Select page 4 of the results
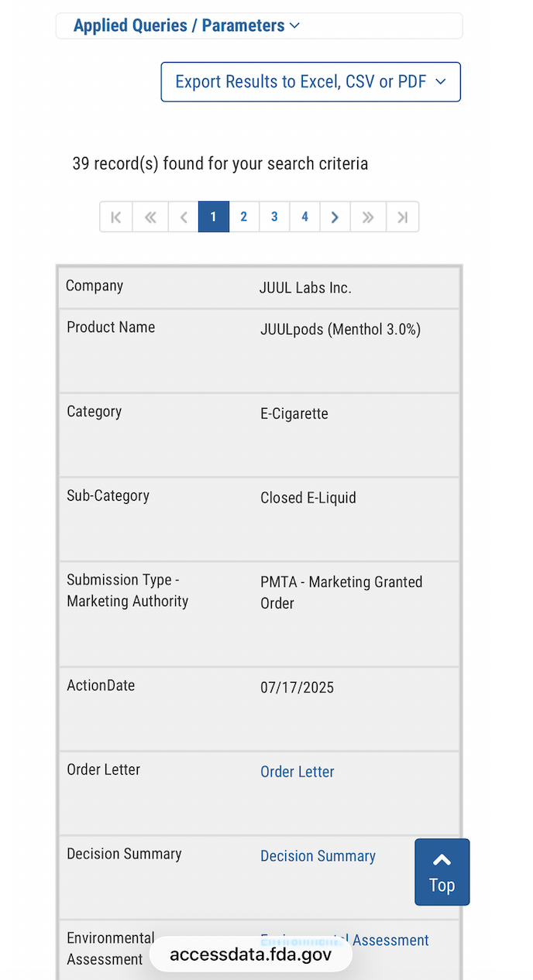 pos(304,217)
